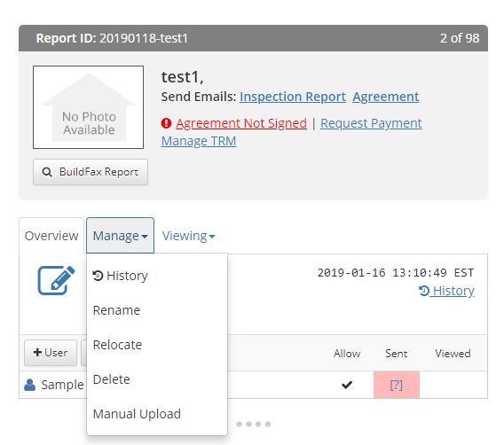Image resolution: width=504 pixels, height=445 pixels.
Task: Click the plus icon on the User button
Action: 37,352
